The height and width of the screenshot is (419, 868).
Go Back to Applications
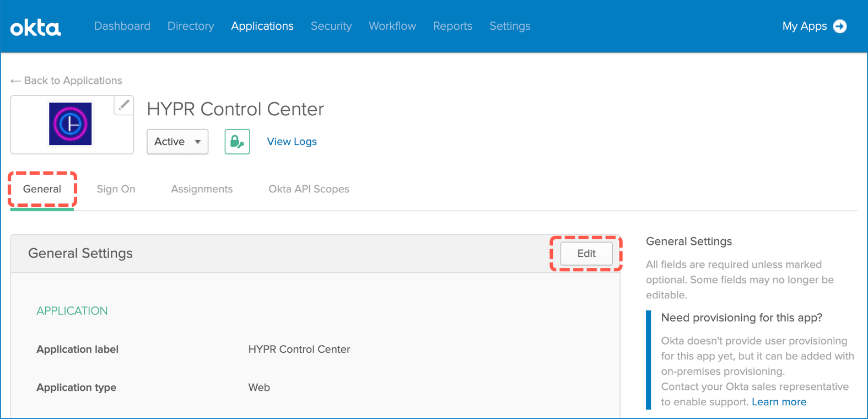click(x=66, y=80)
